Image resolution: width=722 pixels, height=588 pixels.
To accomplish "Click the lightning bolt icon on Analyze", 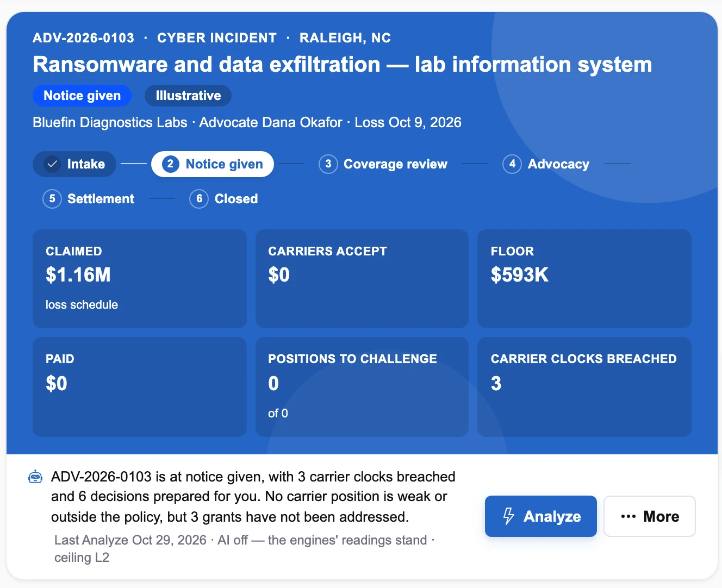I will [508, 516].
